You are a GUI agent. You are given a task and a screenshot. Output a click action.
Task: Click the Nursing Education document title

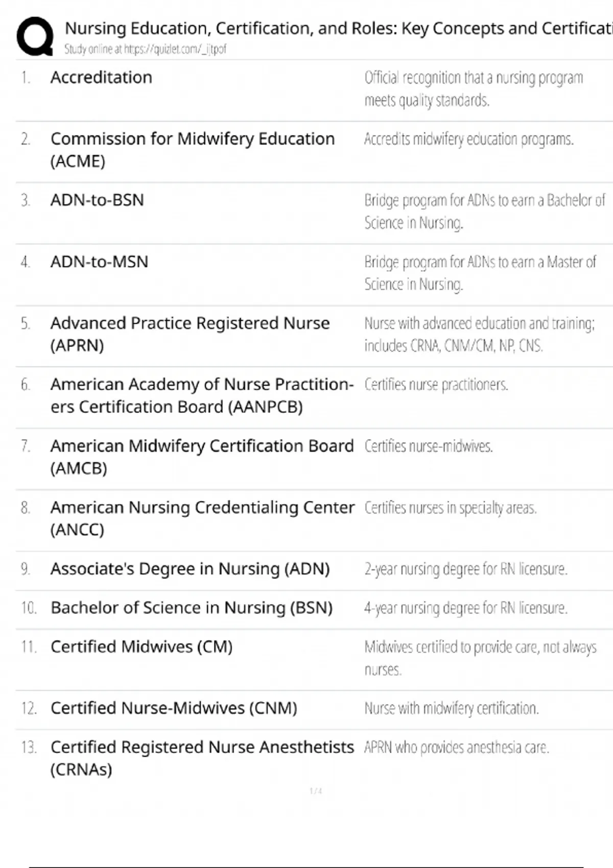pyautogui.click(x=337, y=29)
